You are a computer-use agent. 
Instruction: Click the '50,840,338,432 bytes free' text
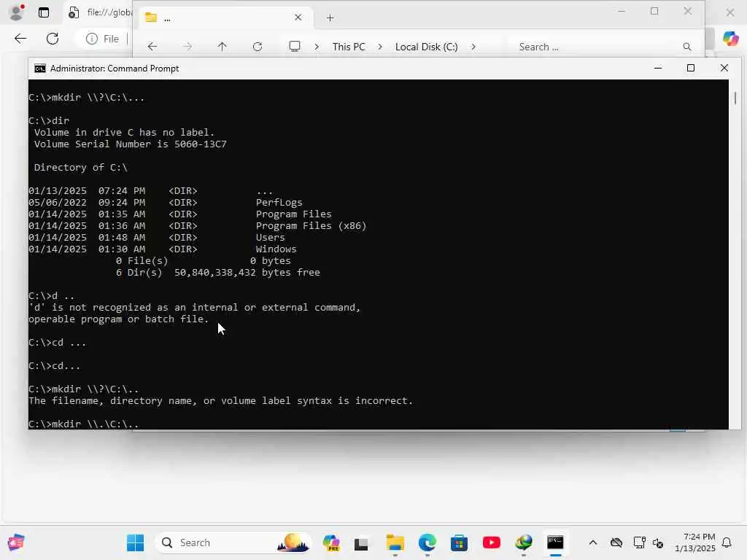tap(247, 273)
